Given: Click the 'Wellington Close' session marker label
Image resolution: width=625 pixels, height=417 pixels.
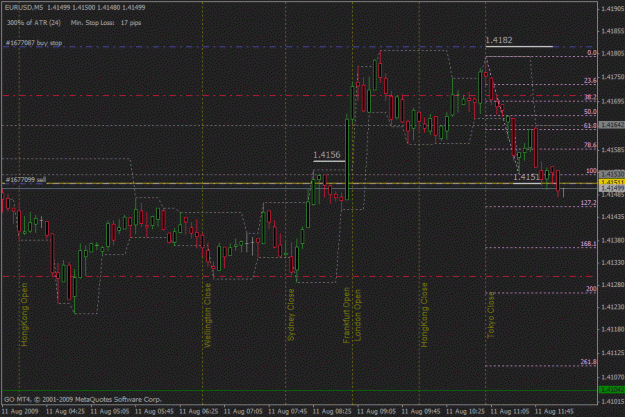Looking at the screenshot, I should (x=208, y=315).
